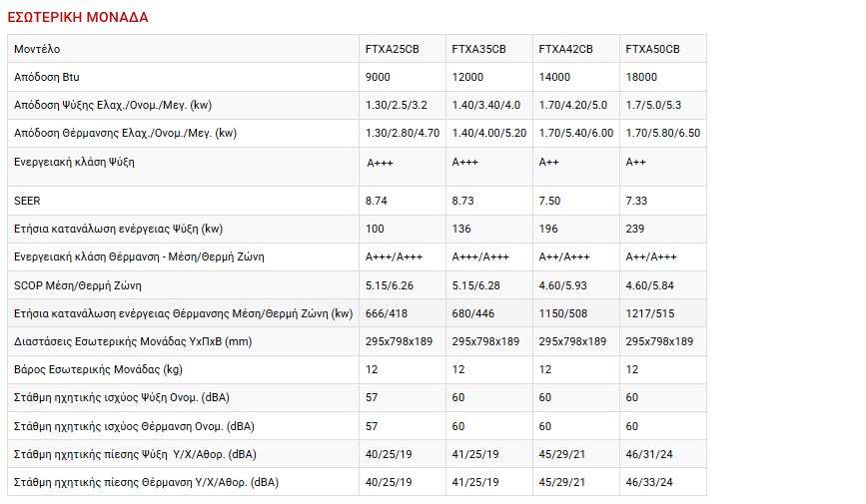The height and width of the screenshot is (504, 866).
Task: Select the FTXA25CB column header
Action: 393,49
